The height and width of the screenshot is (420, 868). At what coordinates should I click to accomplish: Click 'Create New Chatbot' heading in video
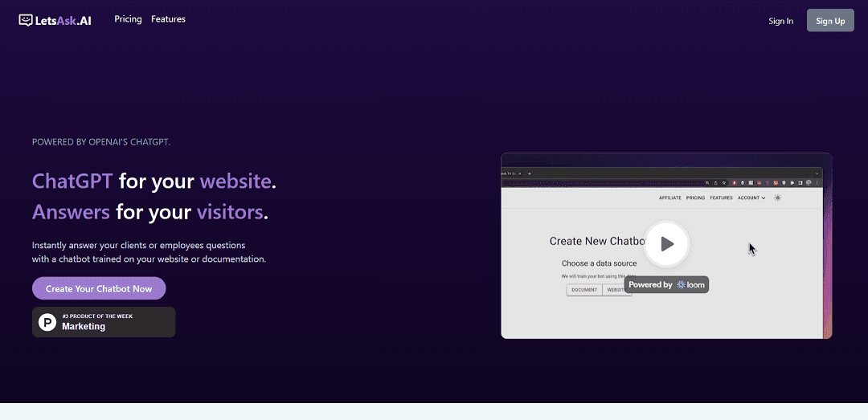[x=598, y=241]
